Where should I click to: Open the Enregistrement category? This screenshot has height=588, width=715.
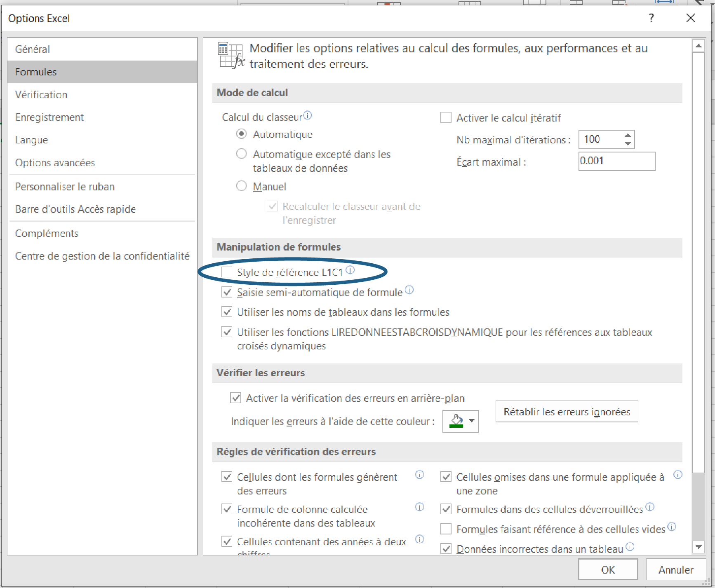(102, 117)
